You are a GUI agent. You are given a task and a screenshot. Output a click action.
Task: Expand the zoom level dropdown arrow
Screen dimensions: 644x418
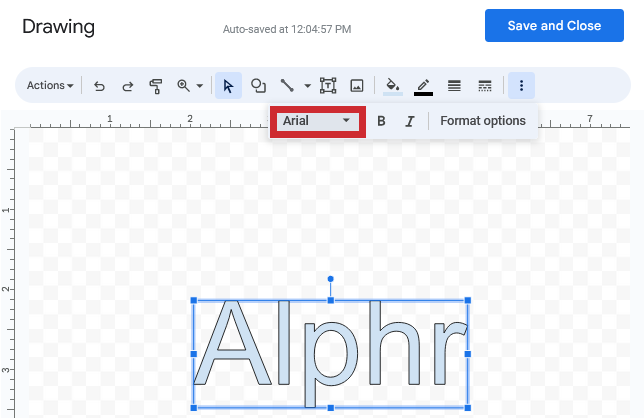click(x=200, y=86)
